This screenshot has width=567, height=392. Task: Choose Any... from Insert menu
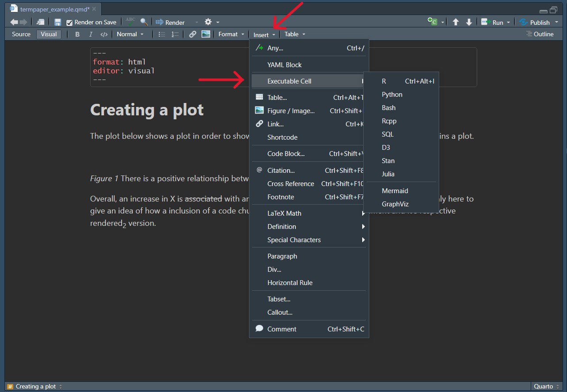point(309,48)
